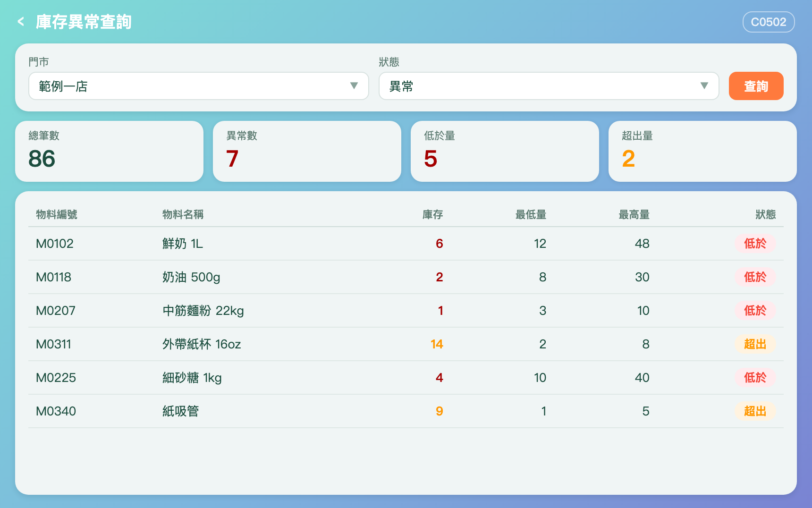Click the 物料名稱 column header
This screenshot has width=812, height=508.
(x=183, y=214)
